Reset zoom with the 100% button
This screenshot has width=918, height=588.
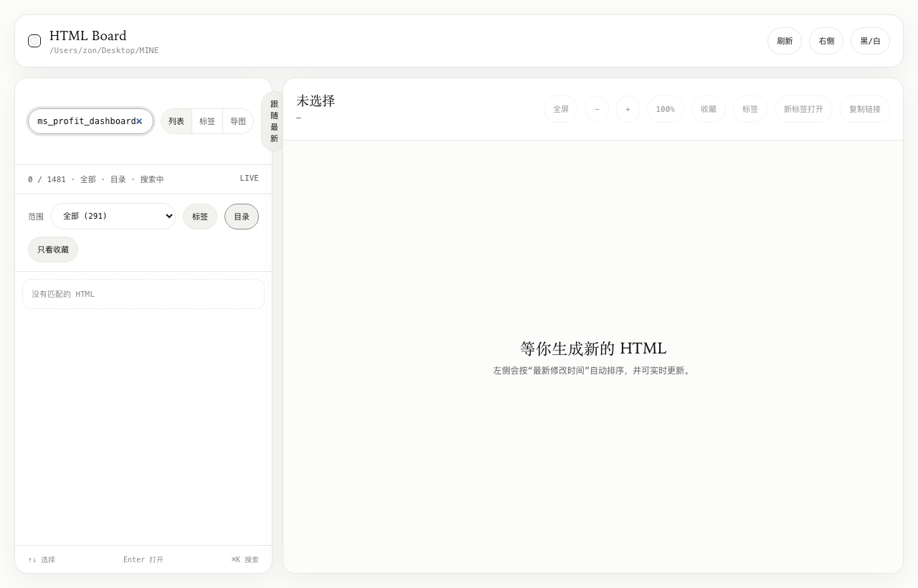click(665, 109)
